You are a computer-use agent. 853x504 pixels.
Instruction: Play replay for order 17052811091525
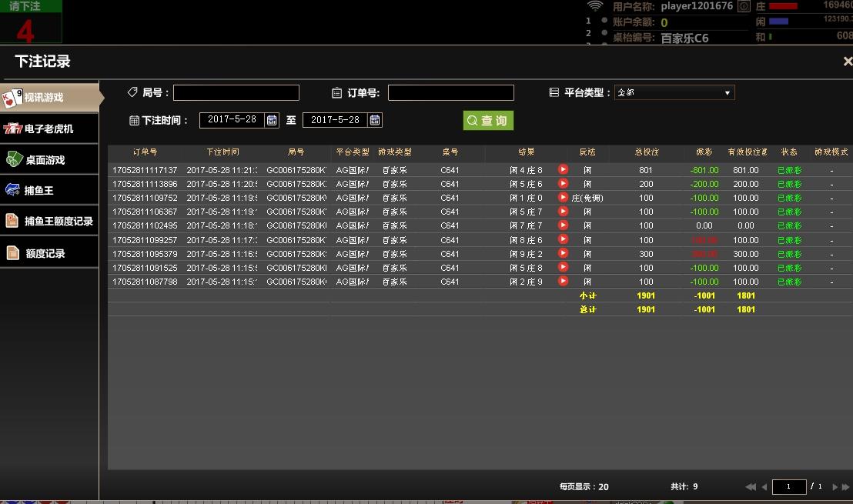pos(563,267)
